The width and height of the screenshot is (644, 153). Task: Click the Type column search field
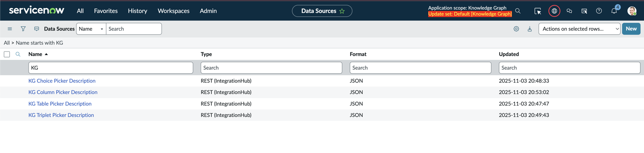(271, 68)
